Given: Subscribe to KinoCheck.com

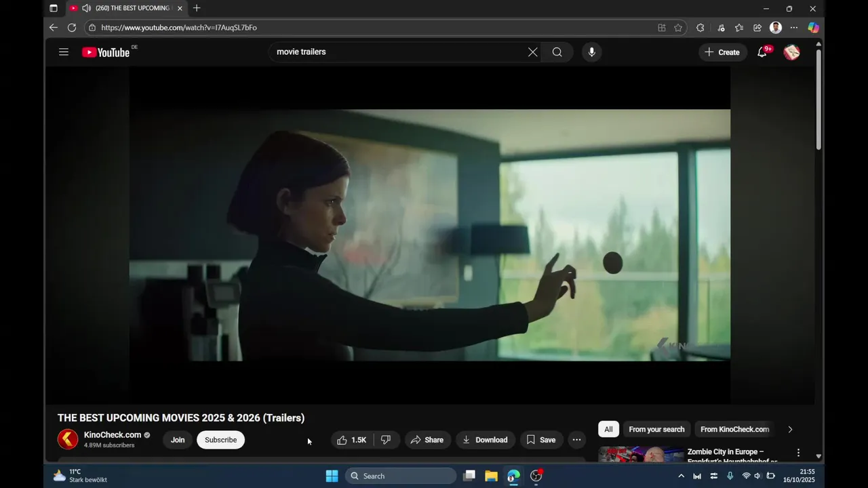Looking at the screenshot, I should 221,440.
